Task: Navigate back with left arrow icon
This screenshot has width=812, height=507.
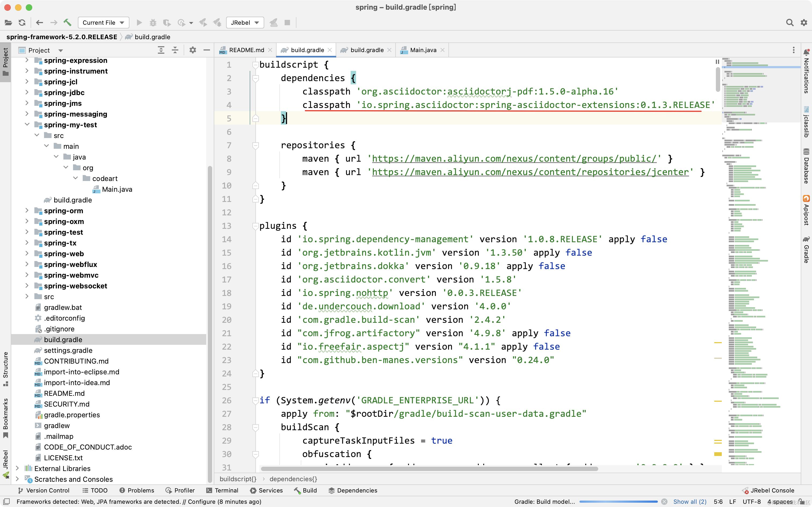Action: 39,23
